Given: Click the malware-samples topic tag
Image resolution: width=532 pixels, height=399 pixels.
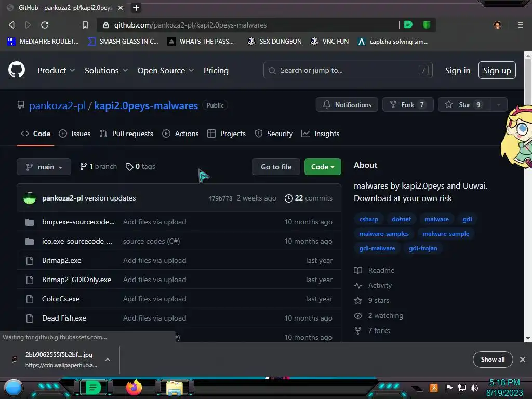Looking at the screenshot, I should tap(384, 234).
